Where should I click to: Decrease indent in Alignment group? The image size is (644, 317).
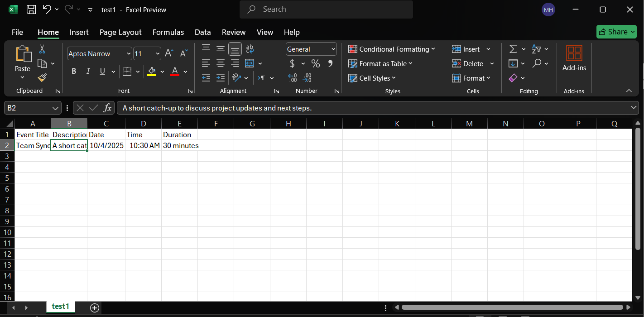(206, 78)
